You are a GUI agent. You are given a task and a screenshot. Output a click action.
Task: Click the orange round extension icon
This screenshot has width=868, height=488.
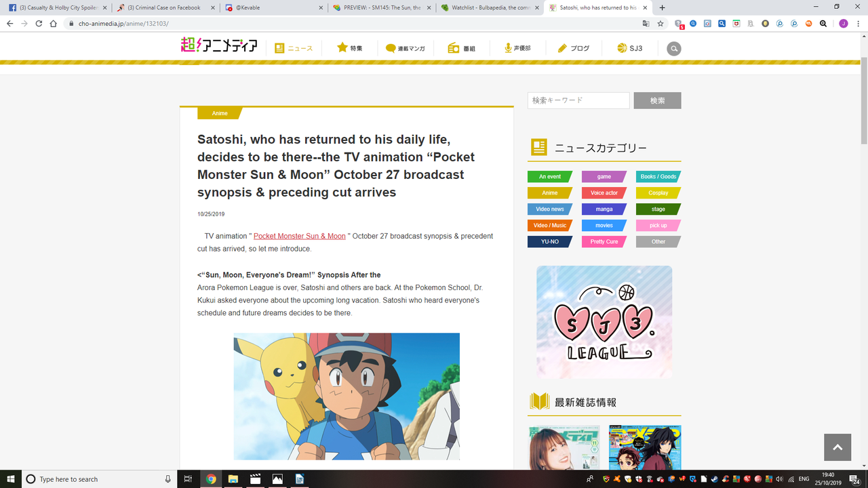808,23
